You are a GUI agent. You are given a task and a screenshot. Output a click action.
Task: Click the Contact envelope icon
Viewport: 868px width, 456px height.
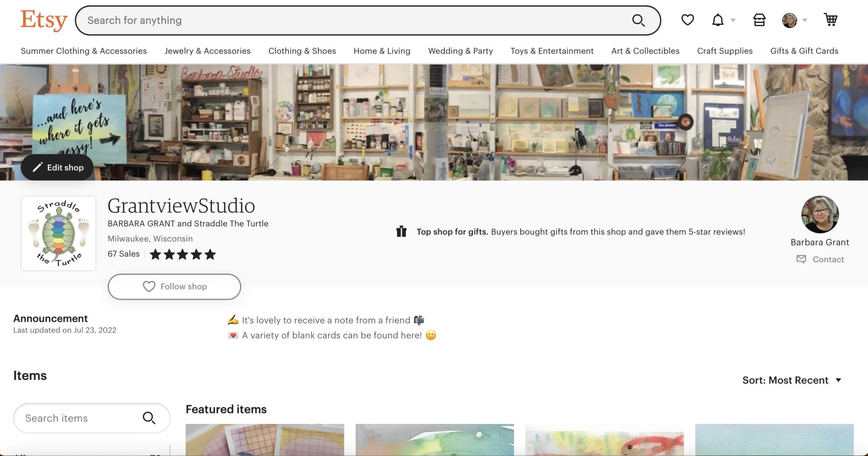point(801,259)
